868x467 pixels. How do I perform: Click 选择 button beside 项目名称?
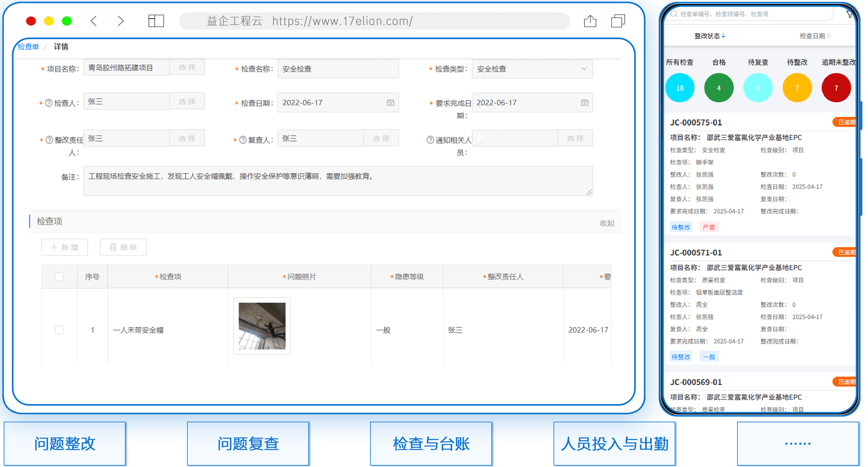(187, 67)
